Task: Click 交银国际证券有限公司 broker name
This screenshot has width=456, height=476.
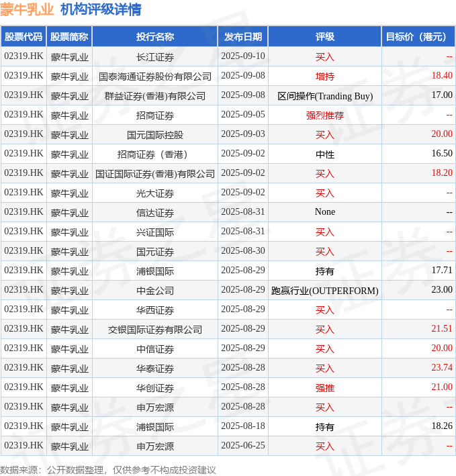Action: coord(155,330)
